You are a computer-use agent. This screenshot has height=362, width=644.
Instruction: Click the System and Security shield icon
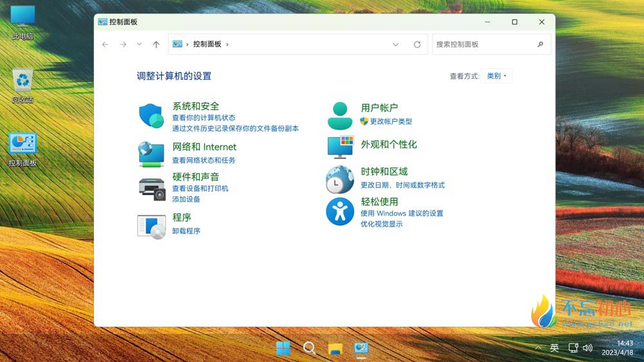click(x=152, y=116)
